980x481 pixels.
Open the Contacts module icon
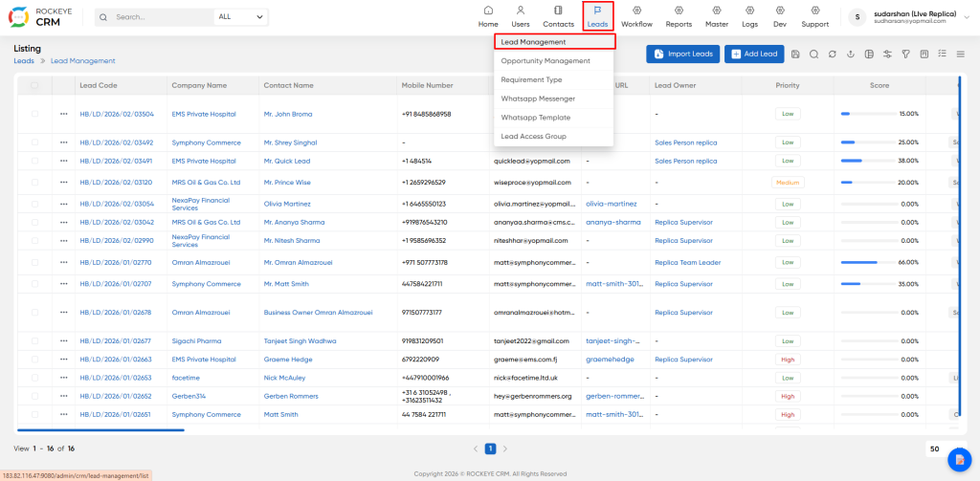coord(558,11)
